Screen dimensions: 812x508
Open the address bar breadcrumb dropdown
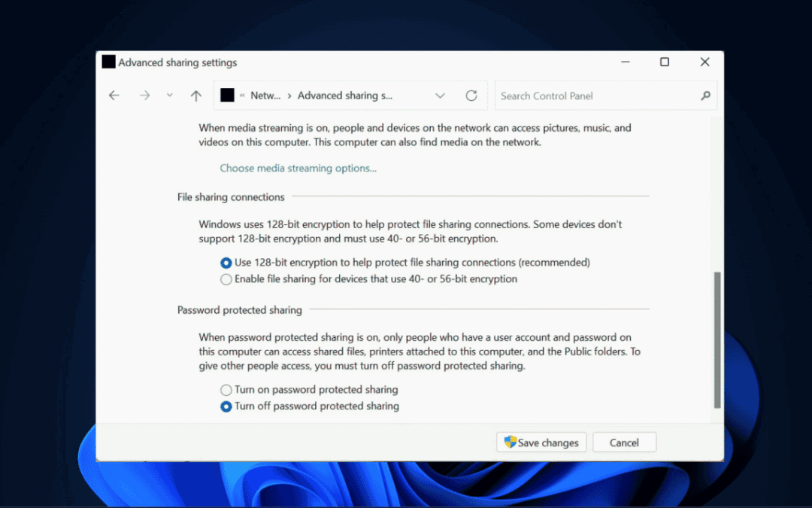point(441,96)
